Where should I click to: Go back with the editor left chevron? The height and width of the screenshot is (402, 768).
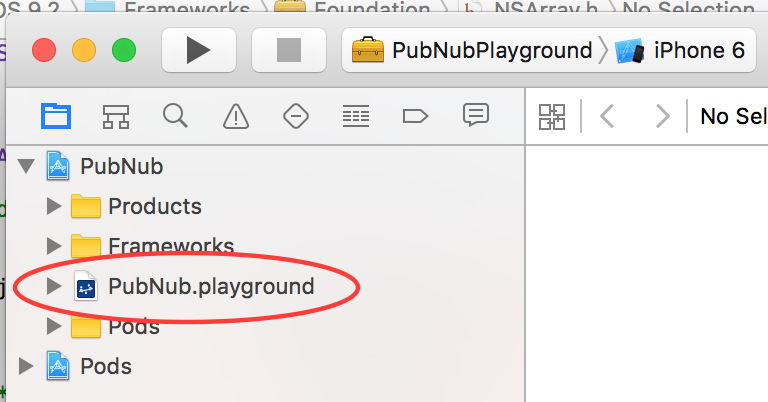click(x=607, y=117)
